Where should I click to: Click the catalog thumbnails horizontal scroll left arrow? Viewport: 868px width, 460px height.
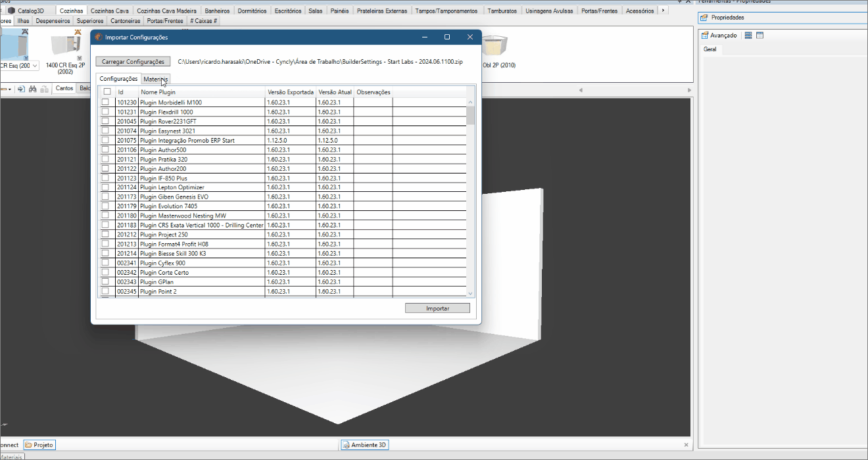pyautogui.click(x=581, y=89)
